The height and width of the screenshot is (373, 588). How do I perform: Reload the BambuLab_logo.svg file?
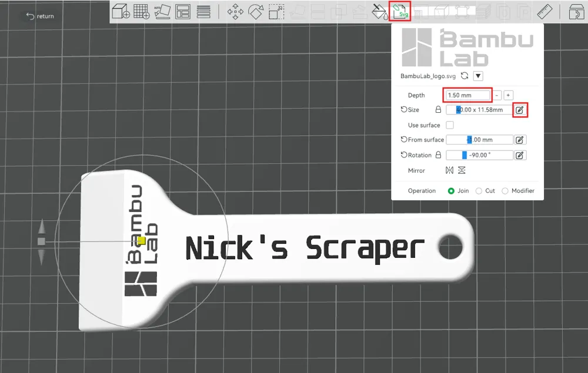point(465,76)
